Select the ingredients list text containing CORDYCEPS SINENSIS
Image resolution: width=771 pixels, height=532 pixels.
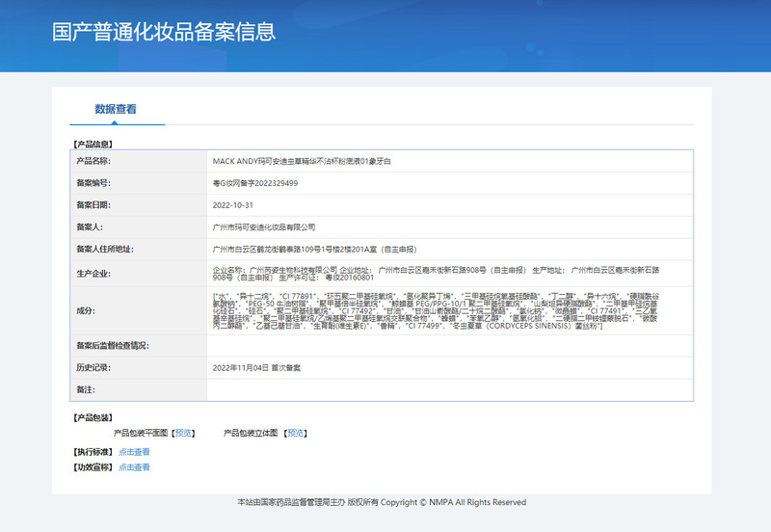(x=436, y=310)
